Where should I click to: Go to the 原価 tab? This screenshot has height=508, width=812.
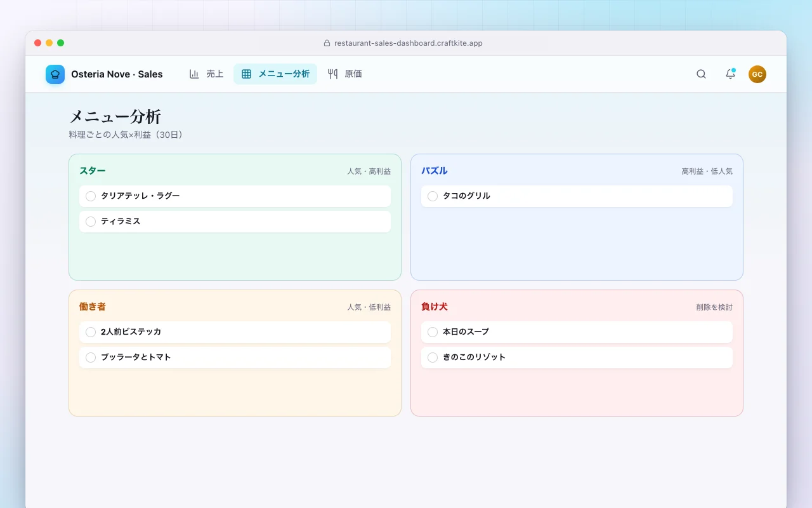344,74
